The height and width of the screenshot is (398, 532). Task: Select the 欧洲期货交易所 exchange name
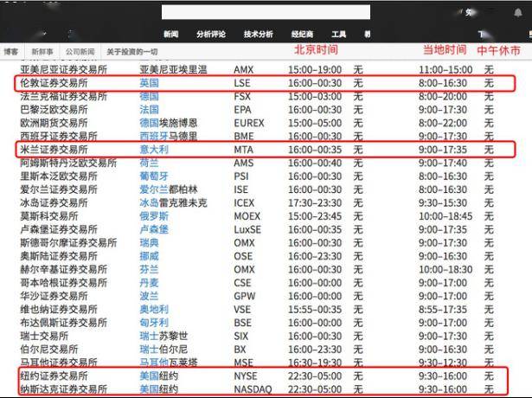[x=54, y=123]
